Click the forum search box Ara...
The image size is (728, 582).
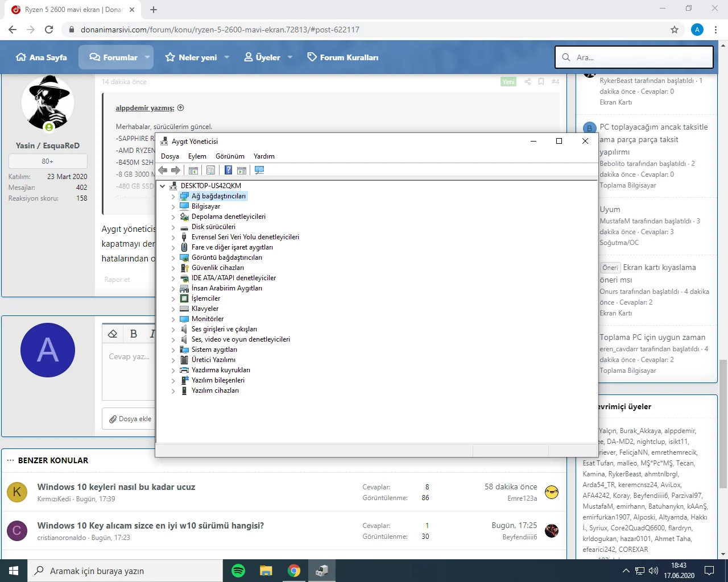tap(634, 57)
